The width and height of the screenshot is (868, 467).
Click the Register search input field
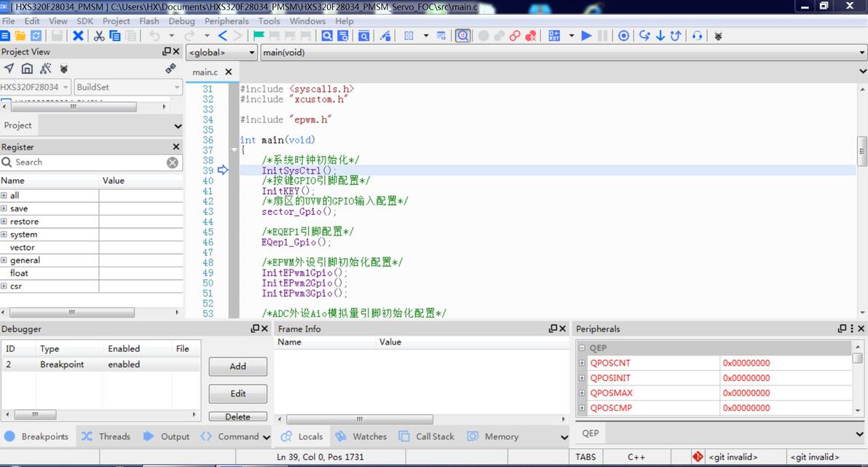pos(89,162)
